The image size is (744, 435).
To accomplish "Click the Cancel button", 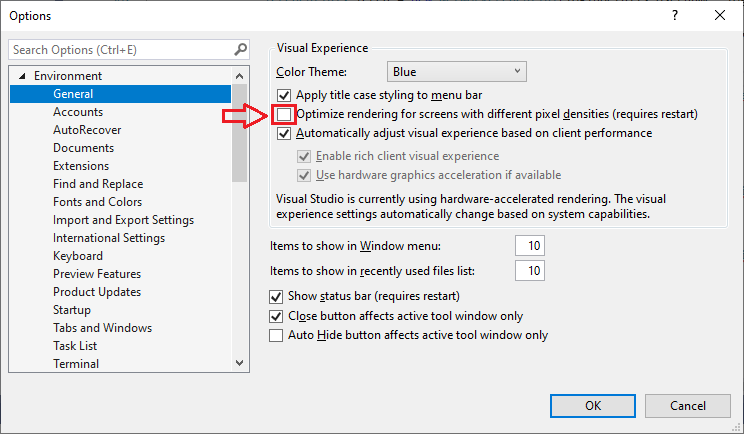I will pos(688,406).
